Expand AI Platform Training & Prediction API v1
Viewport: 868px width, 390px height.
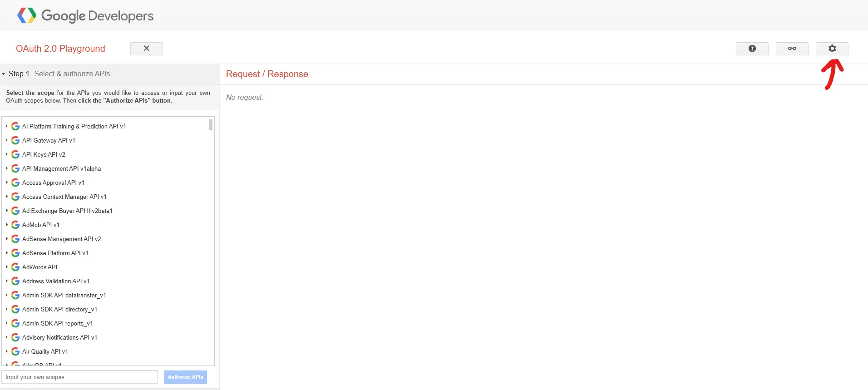point(7,126)
